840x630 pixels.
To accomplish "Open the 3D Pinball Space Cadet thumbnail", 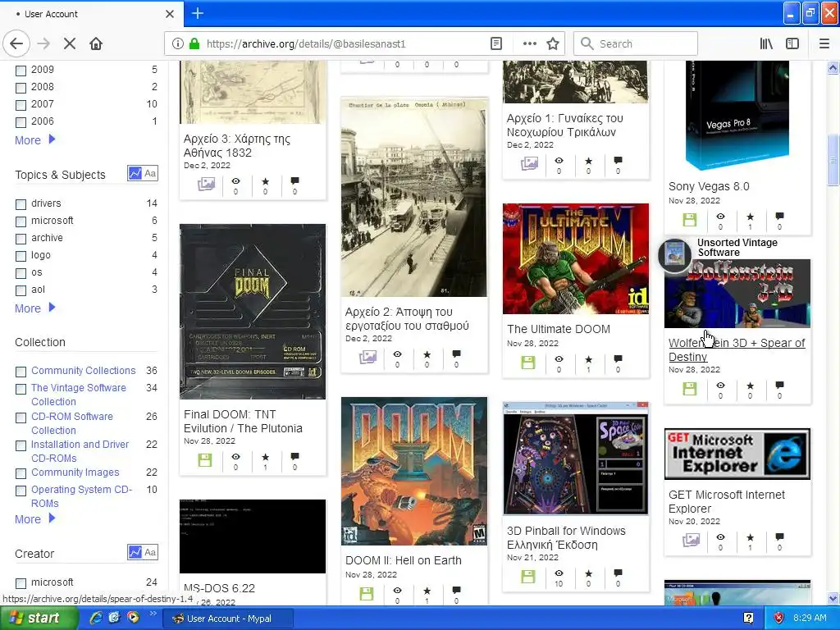I will click(575, 458).
